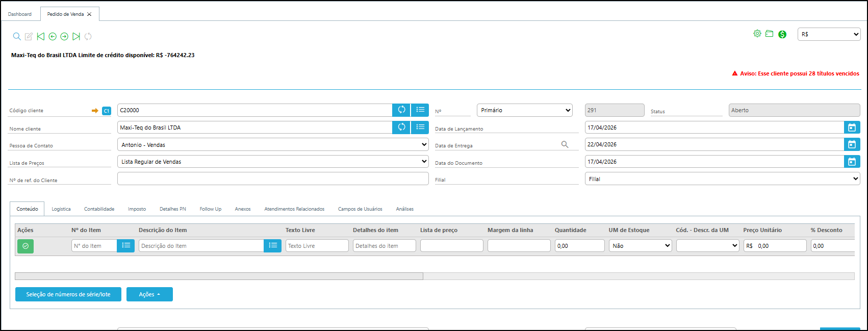Expand the Lista de Preços dropdown
The width and height of the screenshot is (868, 331).
pos(273,162)
